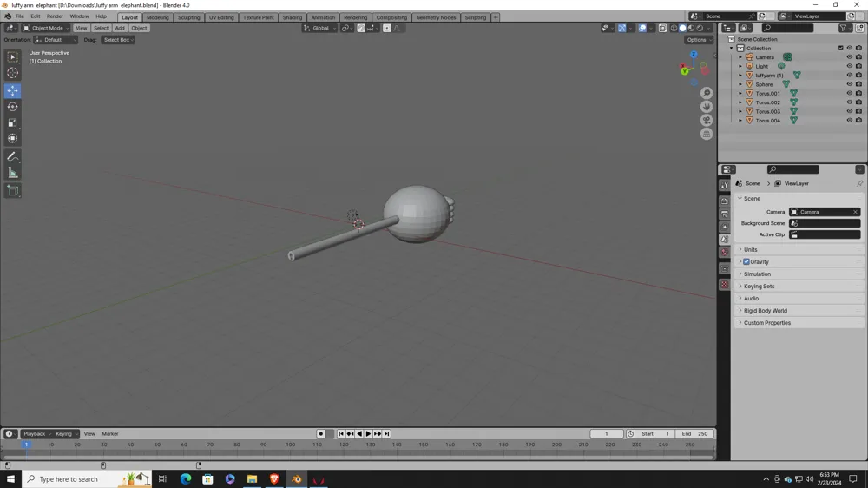Switch to the Sculpting workspace tab
868x488 pixels.
coord(188,17)
